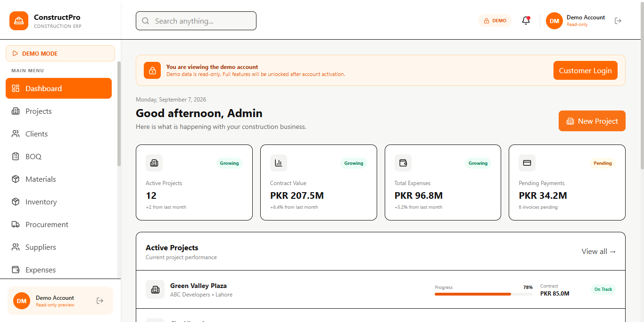Click the logout icon in top bar
The width and height of the screenshot is (644, 322).
coord(618,21)
